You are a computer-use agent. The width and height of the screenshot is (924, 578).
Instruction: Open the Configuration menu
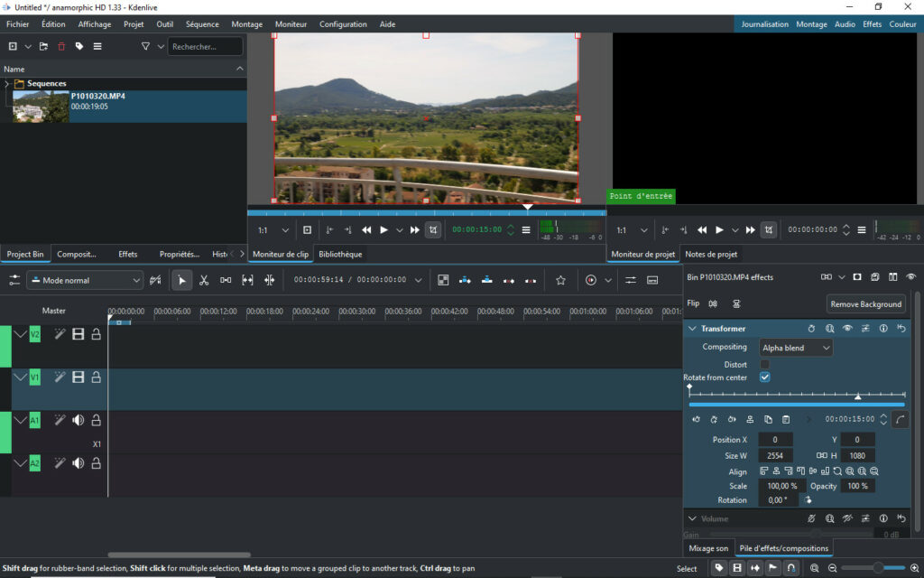coord(343,24)
